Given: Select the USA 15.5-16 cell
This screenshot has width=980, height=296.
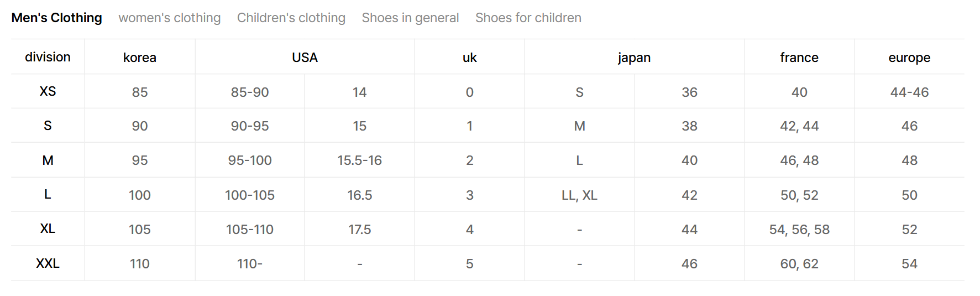Looking at the screenshot, I should [359, 160].
